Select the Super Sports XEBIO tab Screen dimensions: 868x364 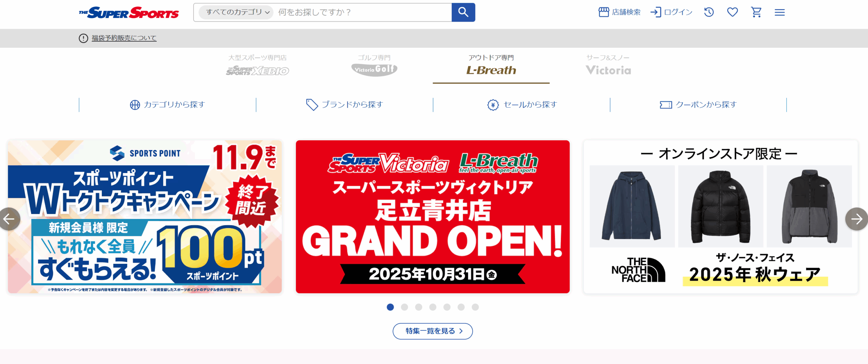(x=257, y=66)
